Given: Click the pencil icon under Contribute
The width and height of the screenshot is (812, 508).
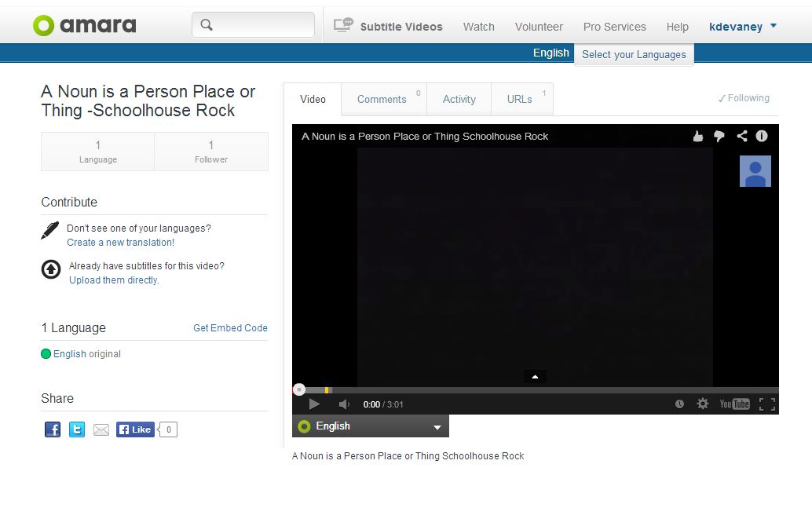Looking at the screenshot, I should coord(49,230).
